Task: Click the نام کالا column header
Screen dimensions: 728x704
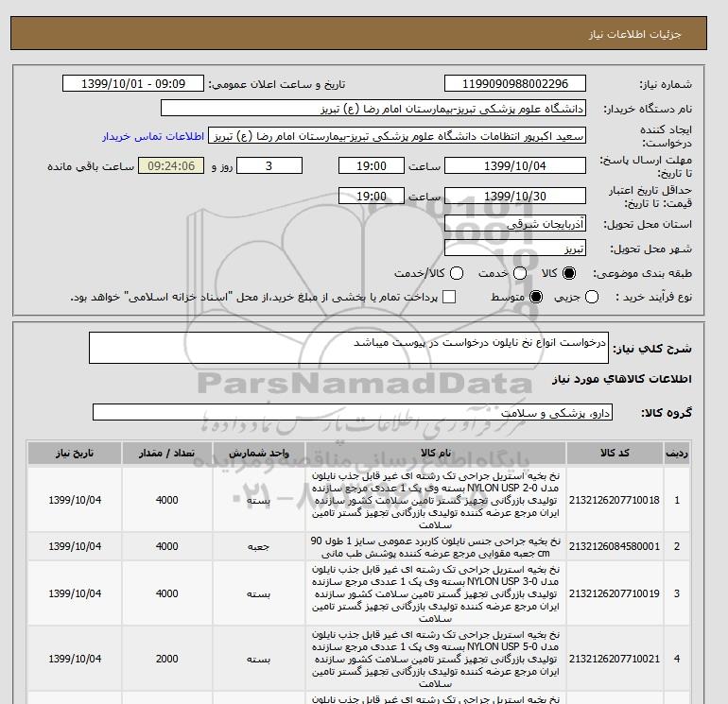Action: click(x=436, y=453)
